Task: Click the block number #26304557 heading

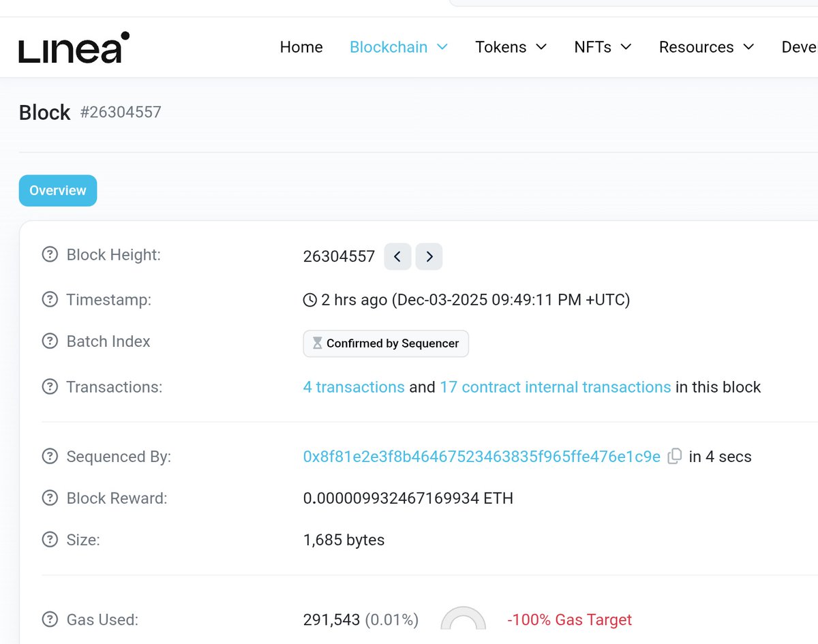Action: click(x=121, y=112)
